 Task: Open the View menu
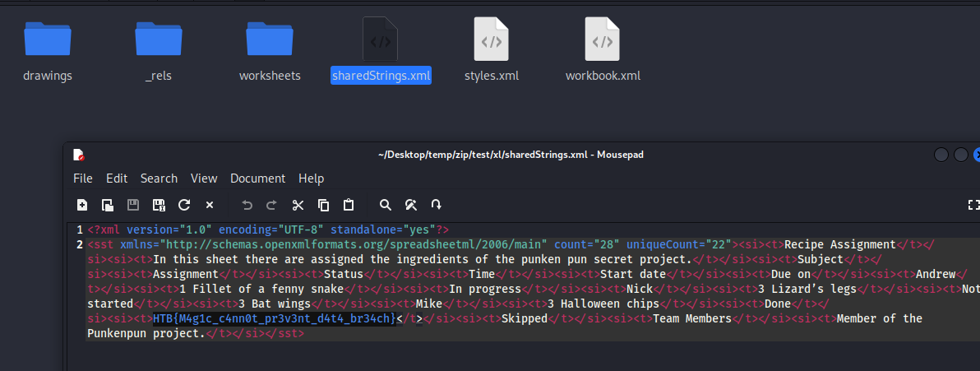204,179
